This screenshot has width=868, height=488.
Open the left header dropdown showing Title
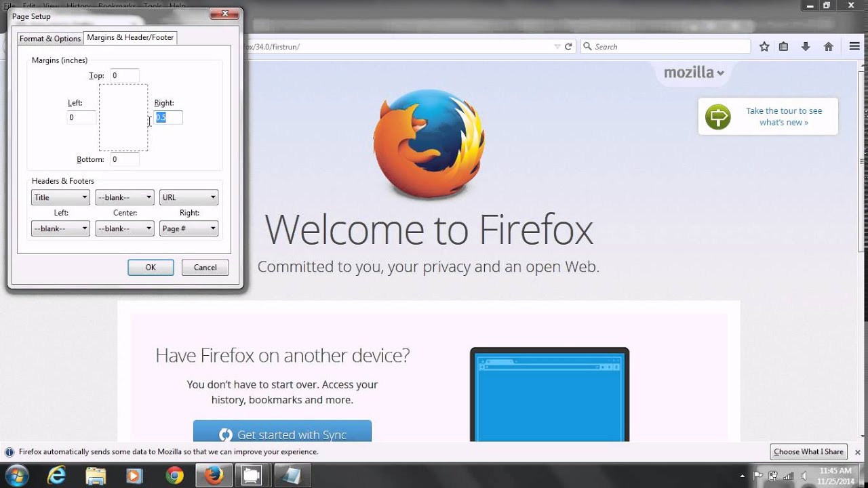(x=60, y=197)
